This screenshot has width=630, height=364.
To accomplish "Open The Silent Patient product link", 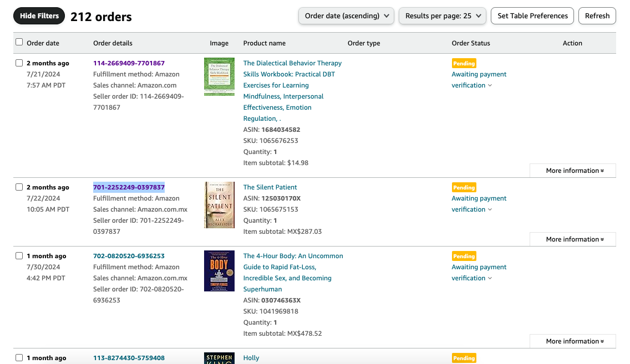I will click(270, 187).
